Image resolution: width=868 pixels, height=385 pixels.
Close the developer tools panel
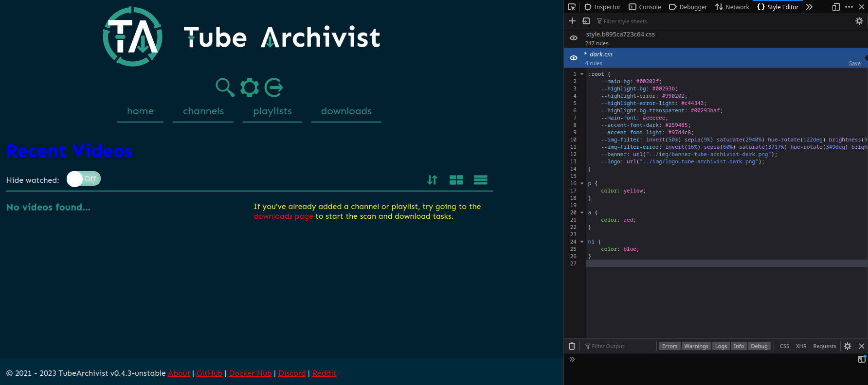(x=862, y=7)
